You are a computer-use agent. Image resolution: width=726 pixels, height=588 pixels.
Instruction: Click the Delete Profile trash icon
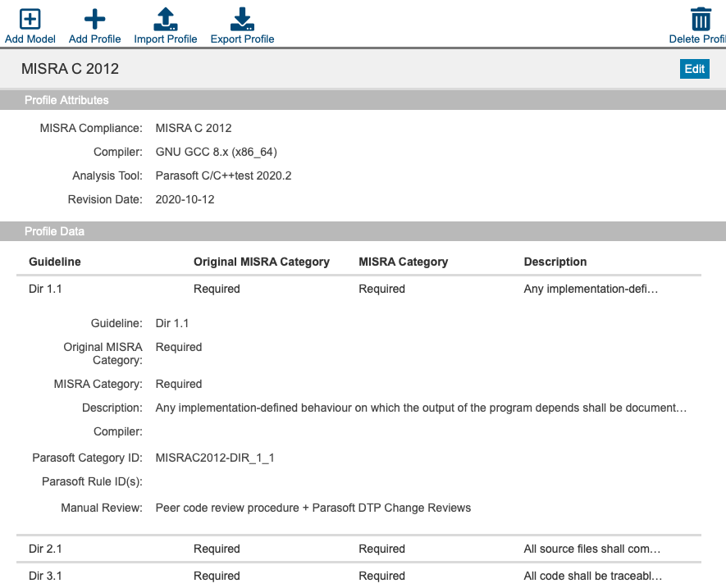(x=701, y=19)
